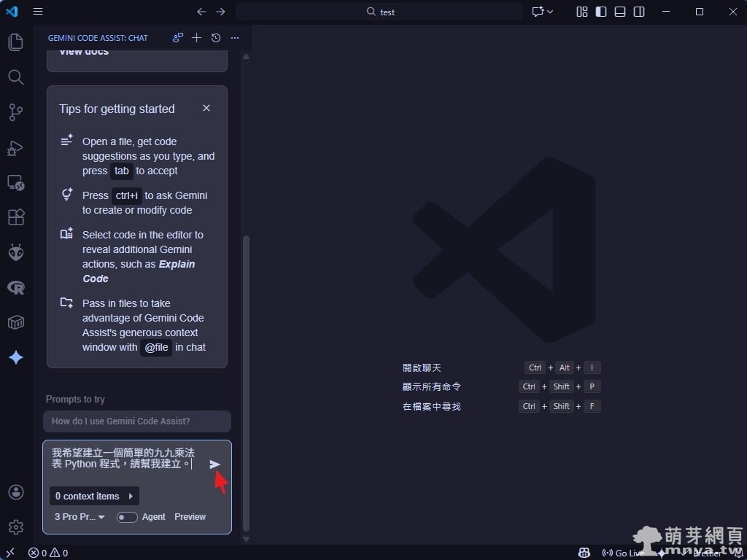
Task: Toggle the bottom panel layout button
Action: click(620, 12)
